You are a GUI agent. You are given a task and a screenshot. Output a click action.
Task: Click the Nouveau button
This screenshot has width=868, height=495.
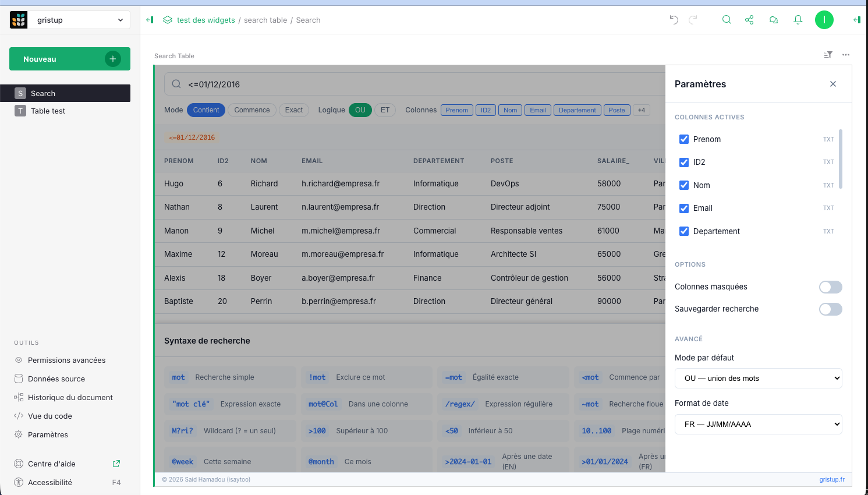coord(70,59)
